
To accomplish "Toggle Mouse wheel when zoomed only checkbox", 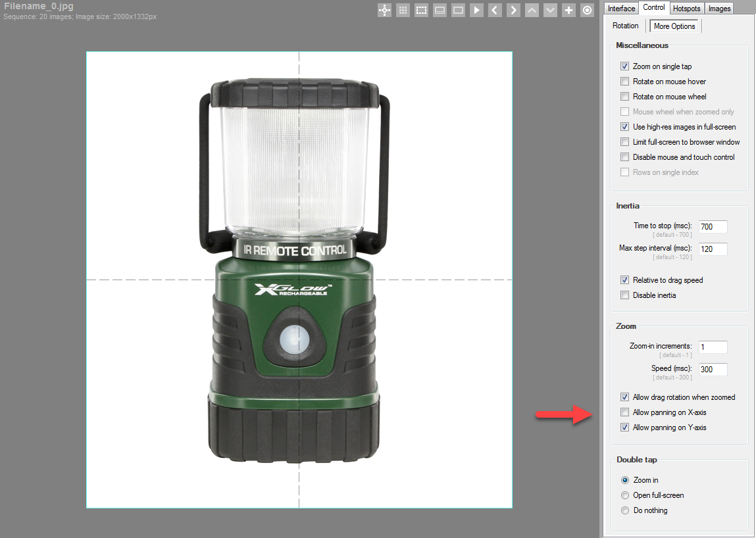I will pyautogui.click(x=625, y=111).
